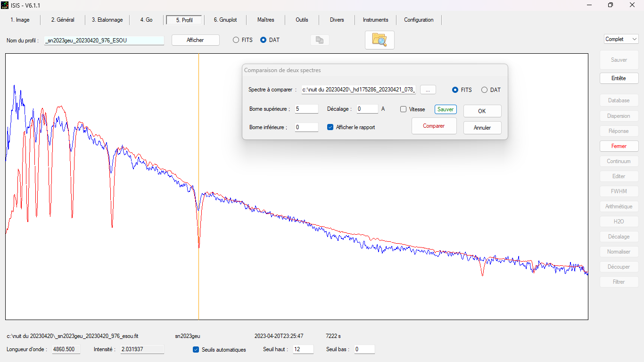
Task: Switch to the 6. Gnuplot tab
Action: [x=225, y=20]
